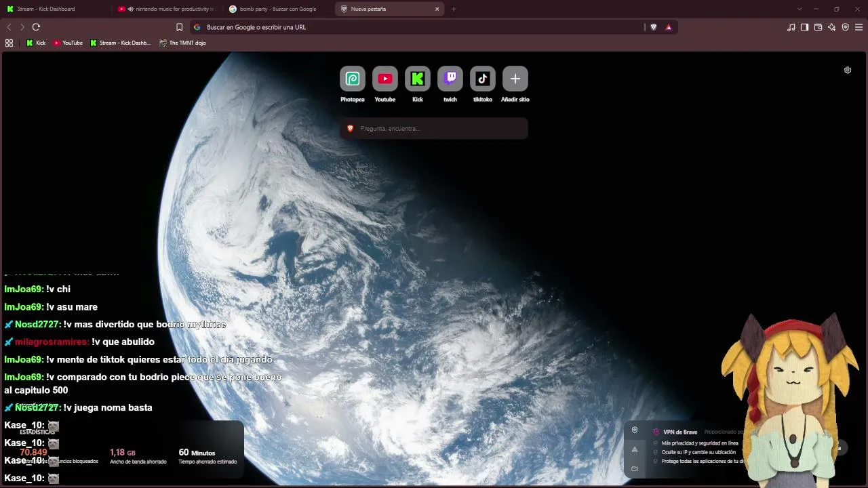Viewport: 868px width, 488px height.
Task: Click 'Más privacidad y seguridad en línea' text
Action: click(x=700, y=443)
